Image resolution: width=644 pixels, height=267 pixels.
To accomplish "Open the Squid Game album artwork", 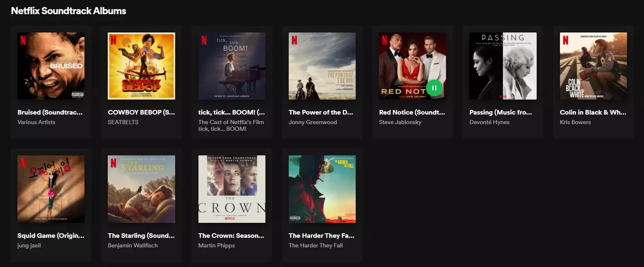I will click(51, 189).
